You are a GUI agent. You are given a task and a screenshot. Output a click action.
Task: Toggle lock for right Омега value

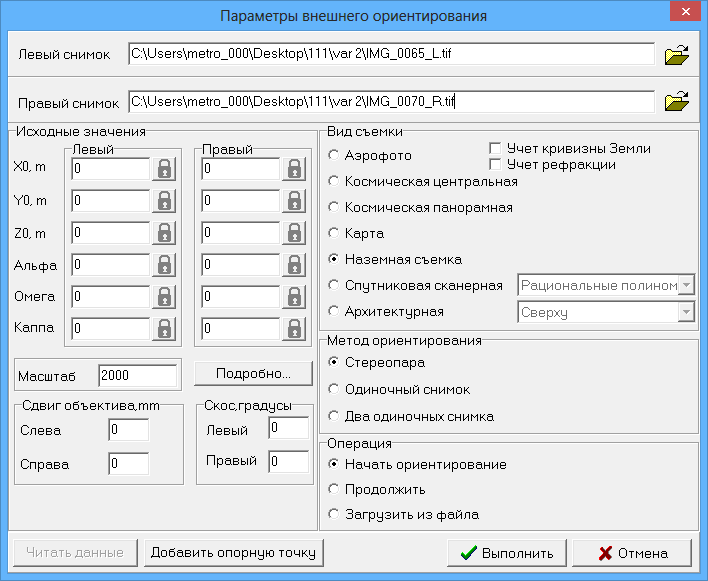pyautogui.click(x=294, y=297)
